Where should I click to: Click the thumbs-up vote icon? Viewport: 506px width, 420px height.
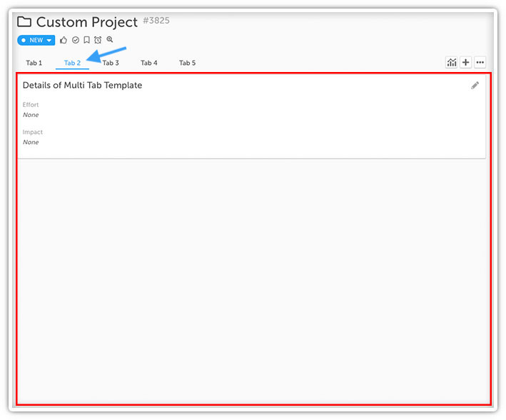click(64, 40)
